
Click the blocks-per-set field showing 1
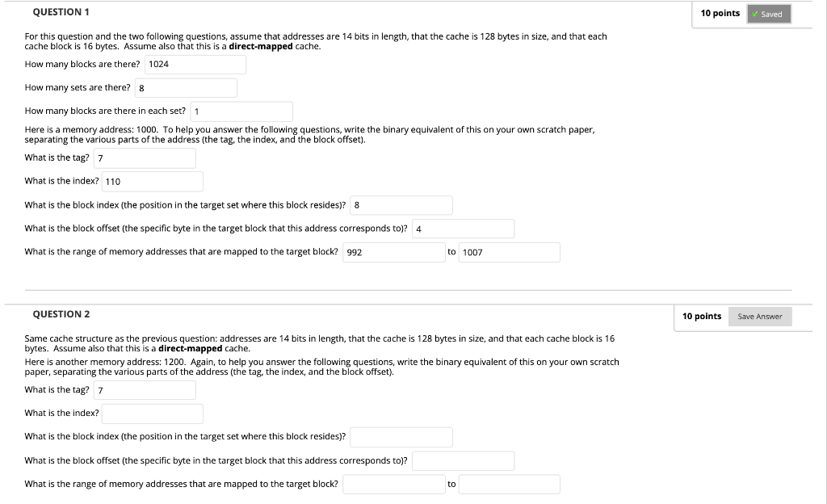point(240,111)
